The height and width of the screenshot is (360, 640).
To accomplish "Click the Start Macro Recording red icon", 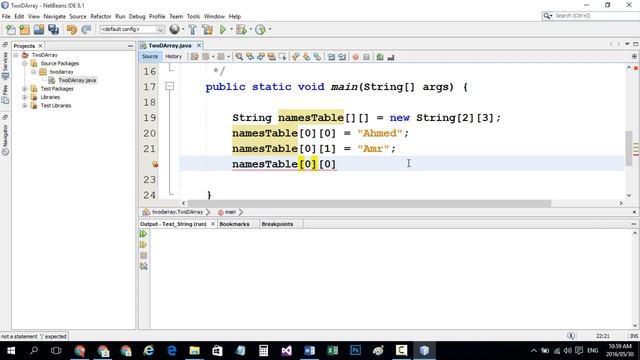I will click(x=356, y=57).
